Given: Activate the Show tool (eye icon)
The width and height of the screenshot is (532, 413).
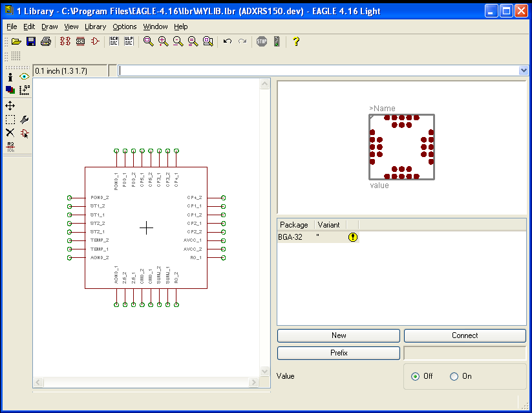Looking at the screenshot, I should pyautogui.click(x=24, y=77).
